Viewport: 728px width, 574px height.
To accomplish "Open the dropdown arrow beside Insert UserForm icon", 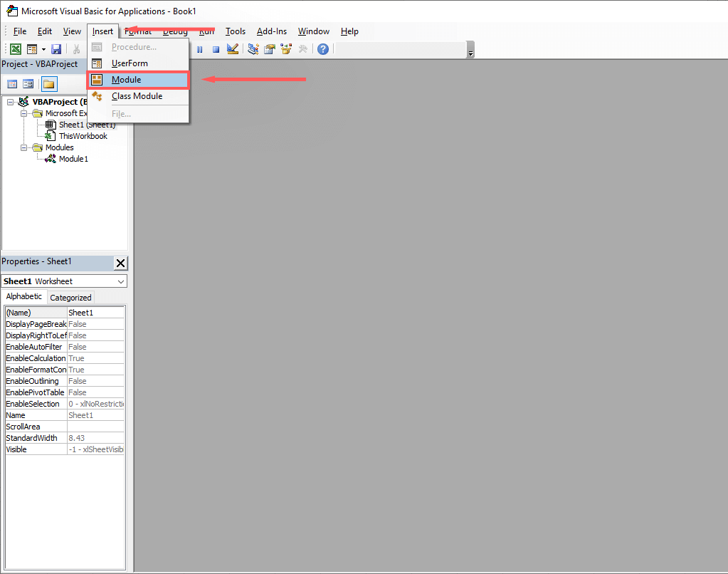I will 43,49.
